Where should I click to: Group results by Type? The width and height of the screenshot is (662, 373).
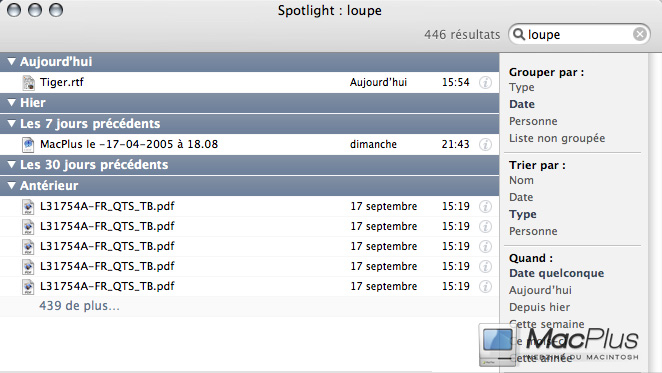[521, 87]
